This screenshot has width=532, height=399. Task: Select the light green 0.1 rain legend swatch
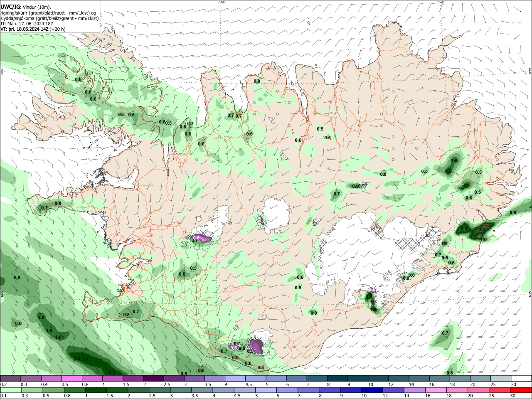(10, 390)
